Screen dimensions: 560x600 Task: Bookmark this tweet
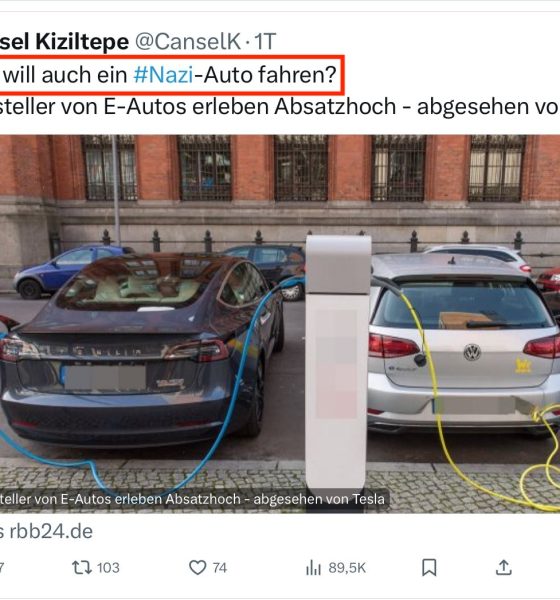point(429,567)
